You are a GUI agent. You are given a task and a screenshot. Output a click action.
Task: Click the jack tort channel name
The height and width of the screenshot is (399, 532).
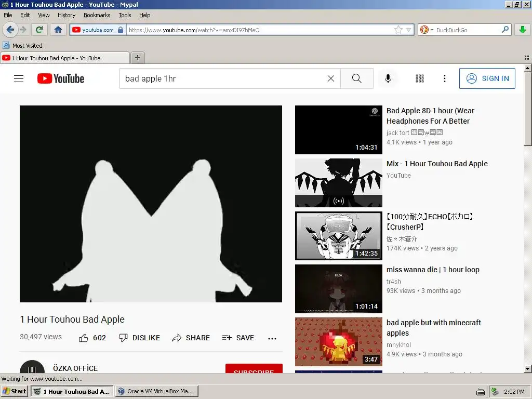[x=415, y=132]
